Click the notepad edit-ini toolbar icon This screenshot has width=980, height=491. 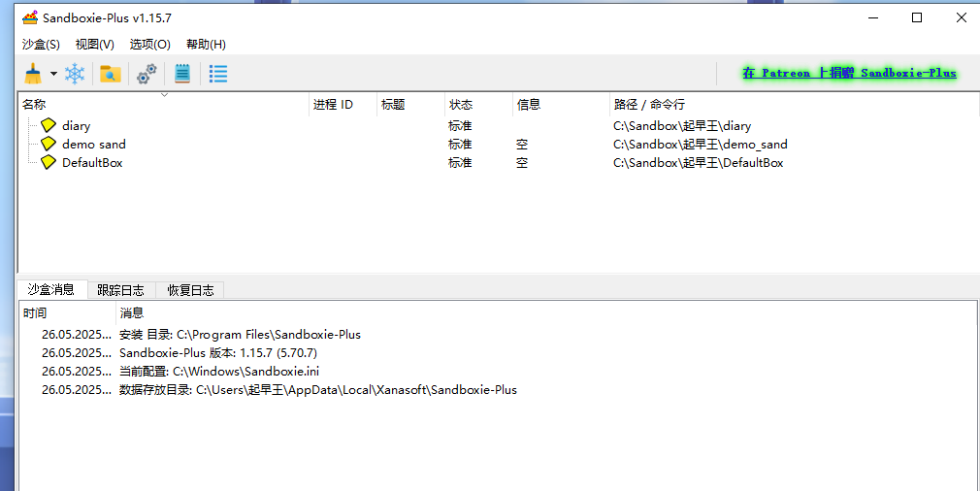coord(181,74)
